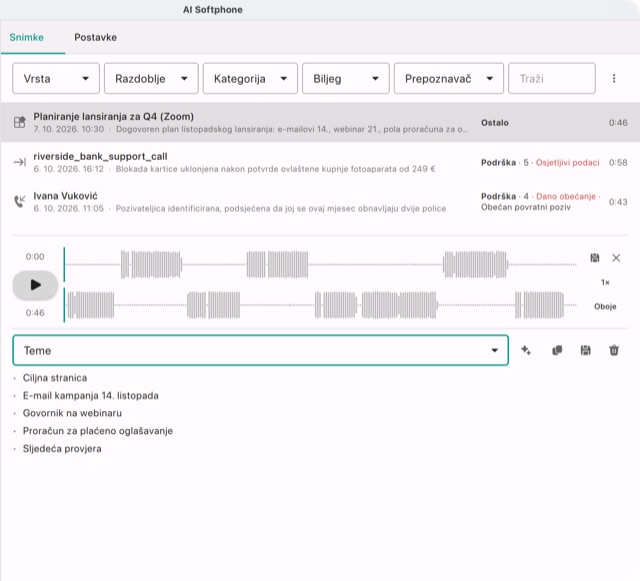
Task: Click the imported file icon for riverside_bank_support_call
Action: (19, 162)
